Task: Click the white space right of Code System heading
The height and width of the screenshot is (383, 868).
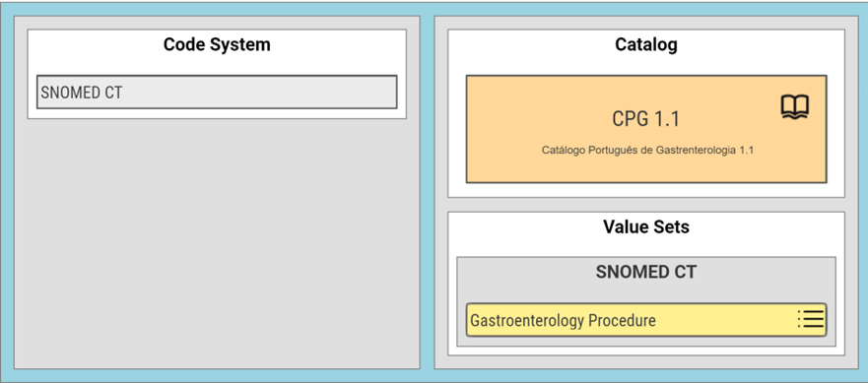Action: pos(338,45)
